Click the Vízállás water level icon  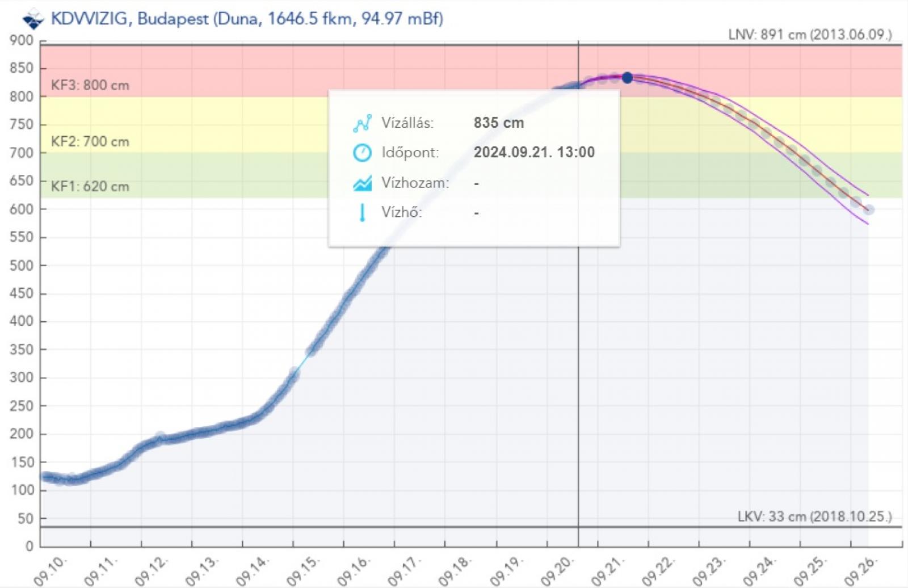[x=362, y=123]
